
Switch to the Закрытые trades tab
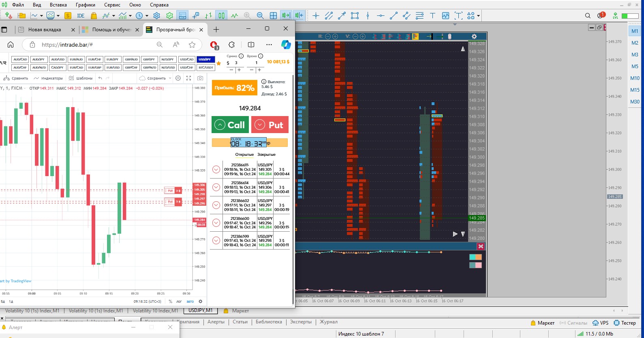pos(266,155)
